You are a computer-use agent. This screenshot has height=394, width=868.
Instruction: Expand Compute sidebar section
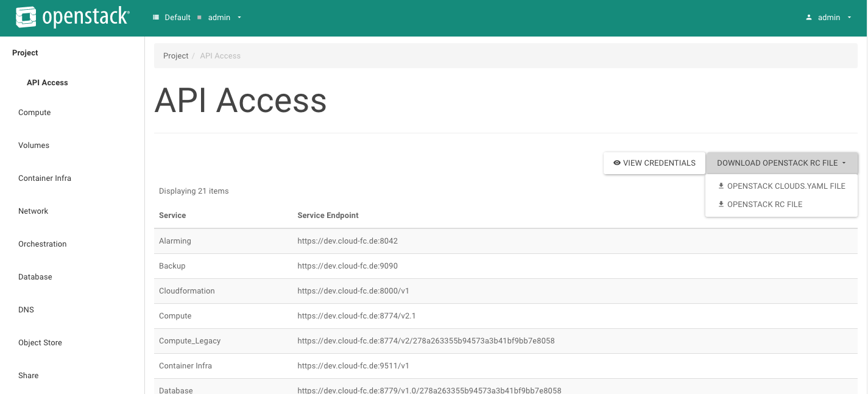pos(35,113)
